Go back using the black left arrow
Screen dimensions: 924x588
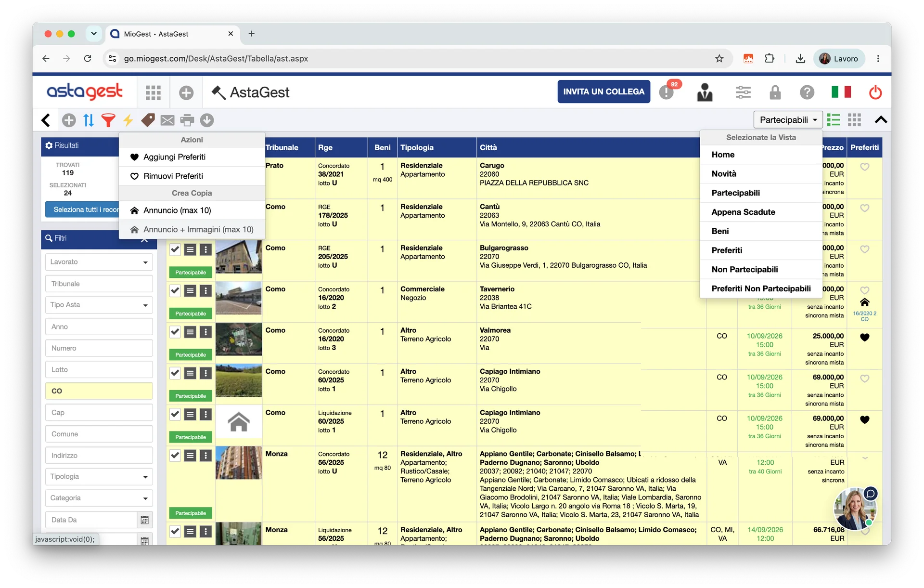click(46, 120)
